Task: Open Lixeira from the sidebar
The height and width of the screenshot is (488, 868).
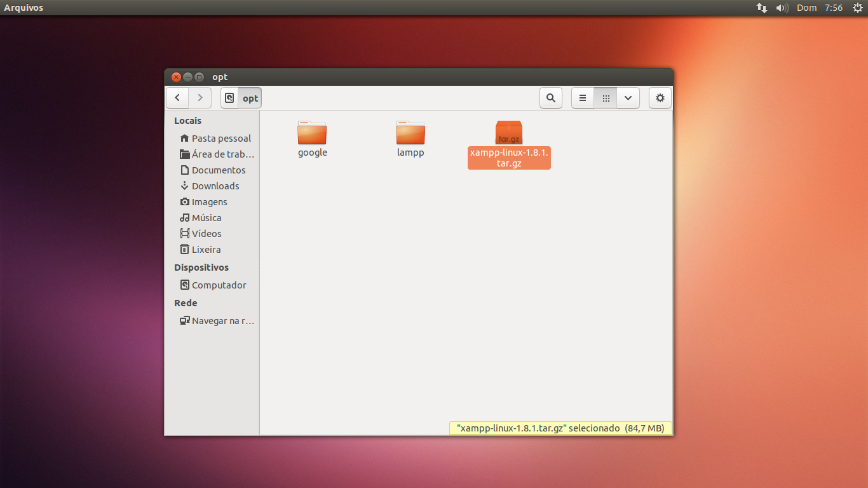Action: [x=207, y=249]
